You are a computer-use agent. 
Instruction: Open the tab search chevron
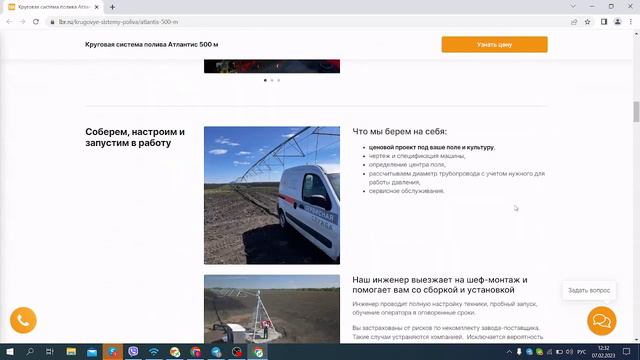tap(573, 6)
